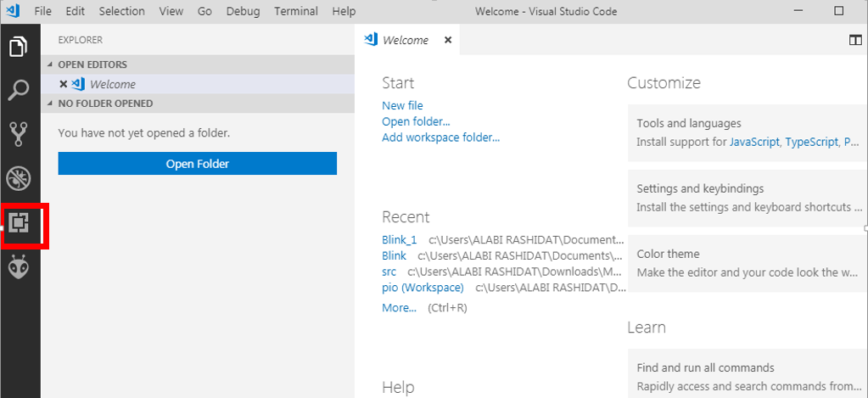The width and height of the screenshot is (868, 398).
Task: Open the Find and run all commands card
Action: coord(748,373)
